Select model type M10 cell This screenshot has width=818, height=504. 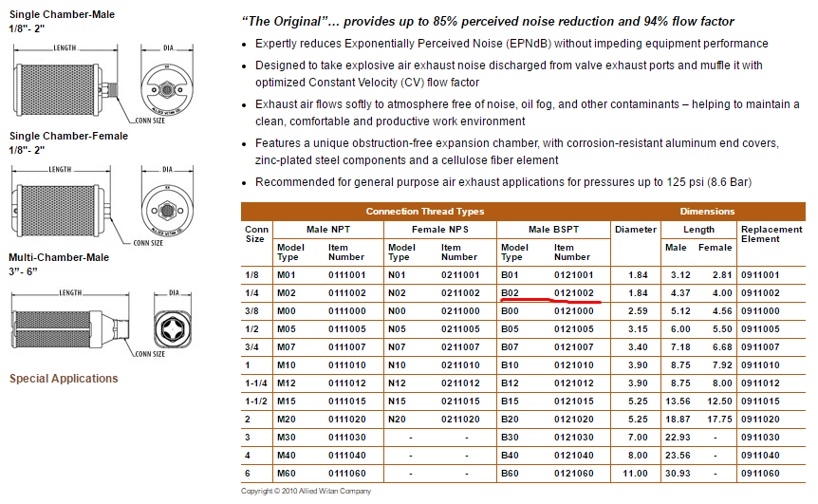[287, 365]
